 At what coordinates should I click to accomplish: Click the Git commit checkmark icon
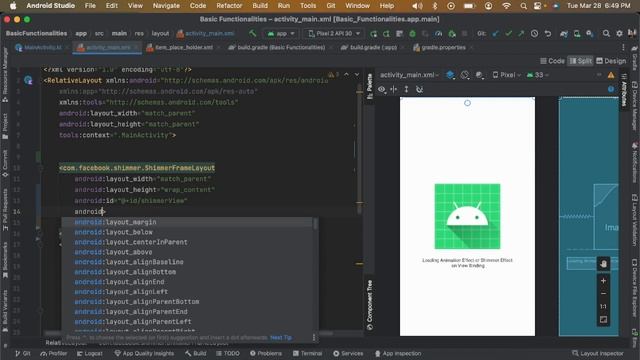[x=508, y=34]
